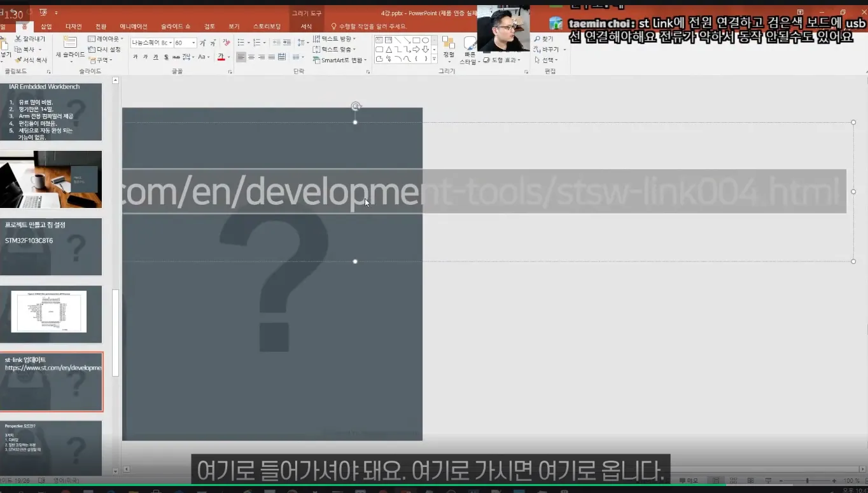Expand the shapes gallery with the More arrow

pyautogui.click(x=435, y=58)
